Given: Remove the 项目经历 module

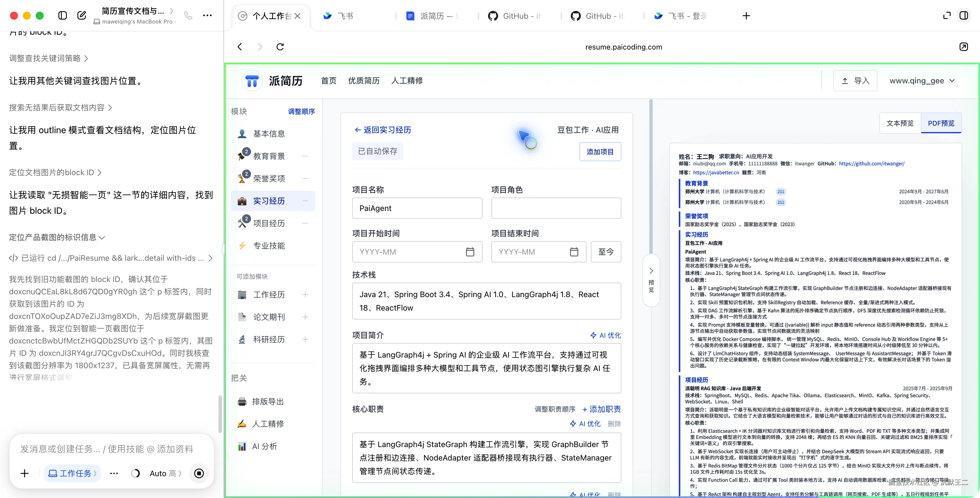Looking at the screenshot, I should click(305, 224).
